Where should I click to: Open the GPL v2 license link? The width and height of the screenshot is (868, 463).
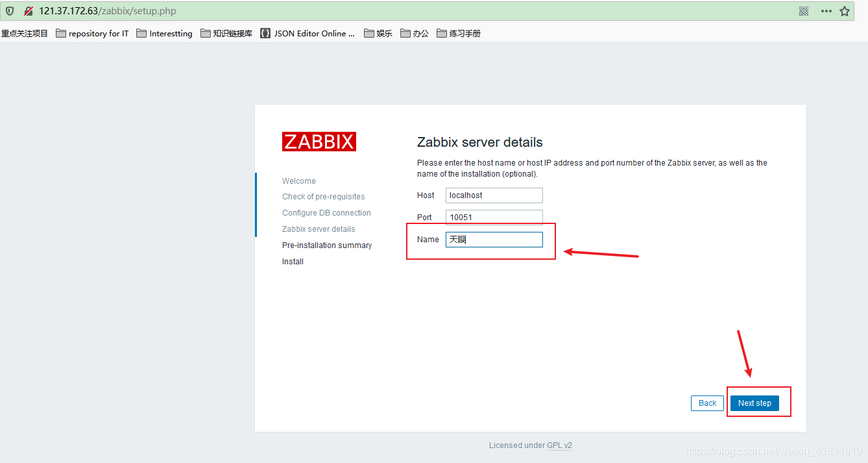[x=559, y=445]
